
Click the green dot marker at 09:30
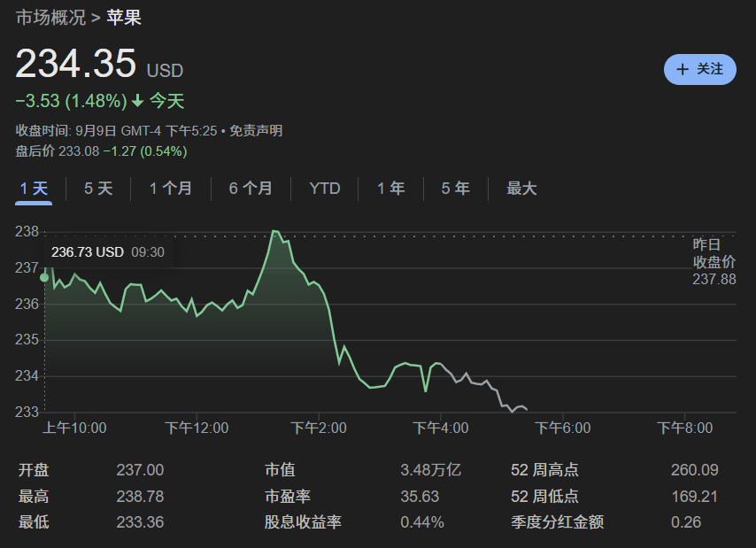tap(44, 277)
